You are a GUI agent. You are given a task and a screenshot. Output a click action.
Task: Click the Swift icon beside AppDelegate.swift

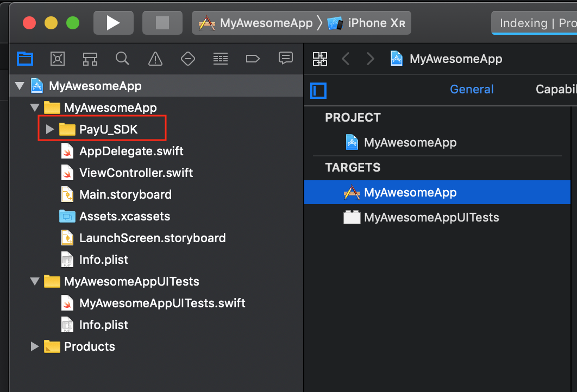pos(67,151)
